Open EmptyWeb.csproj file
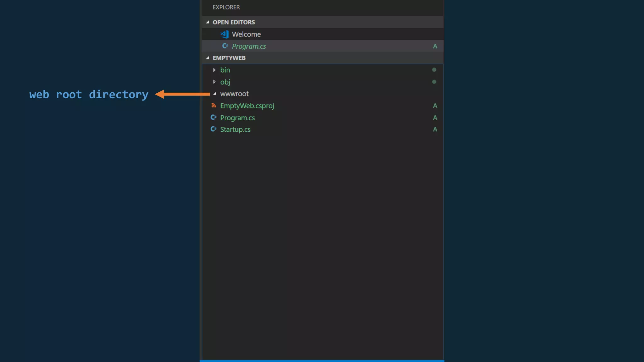 pyautogui.click(x=247, y=106)
